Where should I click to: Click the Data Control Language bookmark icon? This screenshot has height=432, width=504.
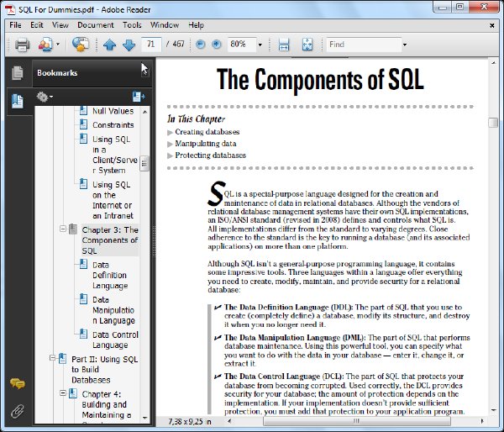[83, 334]
